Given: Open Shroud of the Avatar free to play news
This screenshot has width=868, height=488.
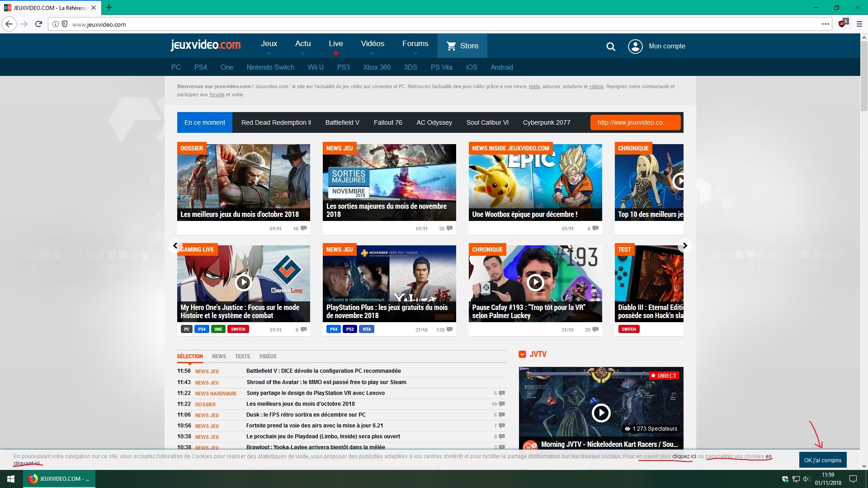Looking at the screenshot, I should click(x=326, y=382).
